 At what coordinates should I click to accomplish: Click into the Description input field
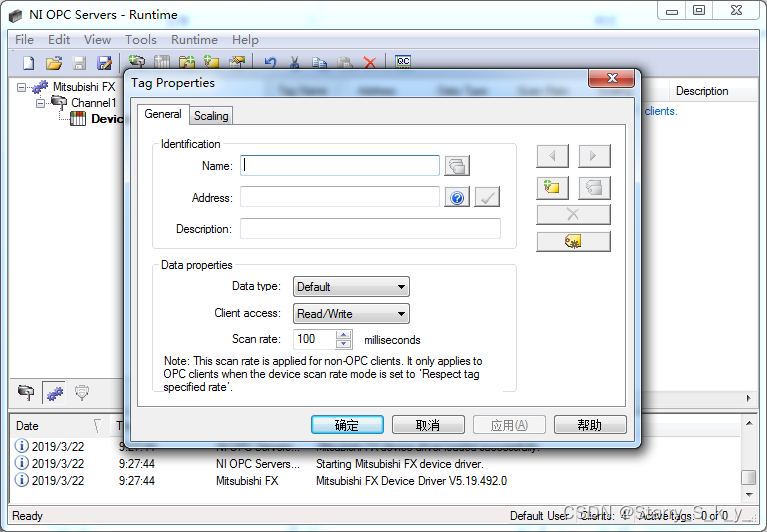pos(370,228)
